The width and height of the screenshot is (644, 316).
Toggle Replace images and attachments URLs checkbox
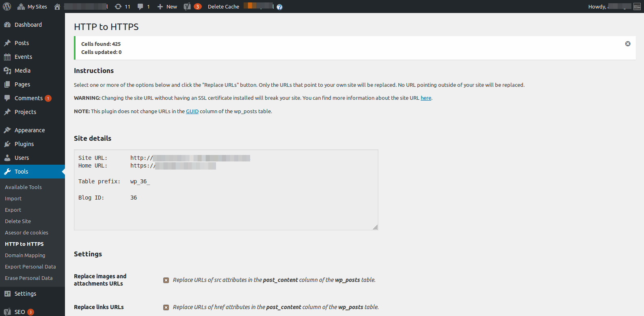(x=166, y=280)
